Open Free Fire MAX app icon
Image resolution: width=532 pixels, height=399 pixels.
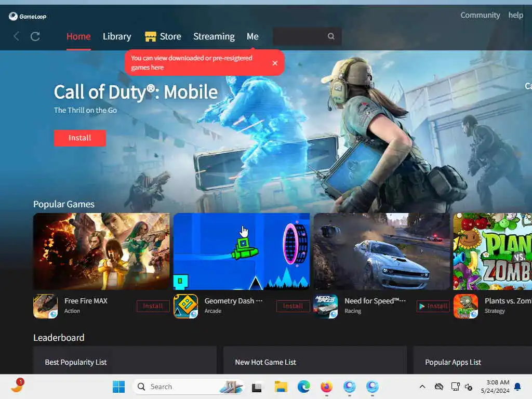[46, 306]
